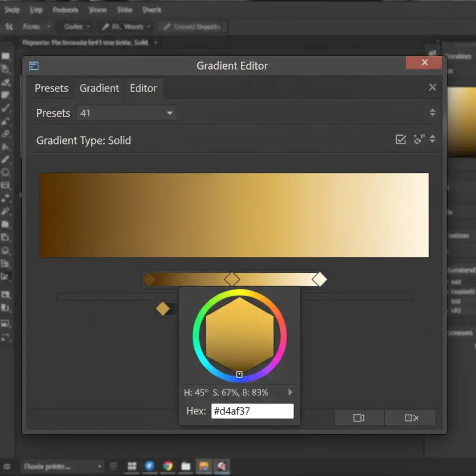This screenshot has height=476, width=476.
Task: Open Chrome from the taskbar
Action: [x=167, y=466]
